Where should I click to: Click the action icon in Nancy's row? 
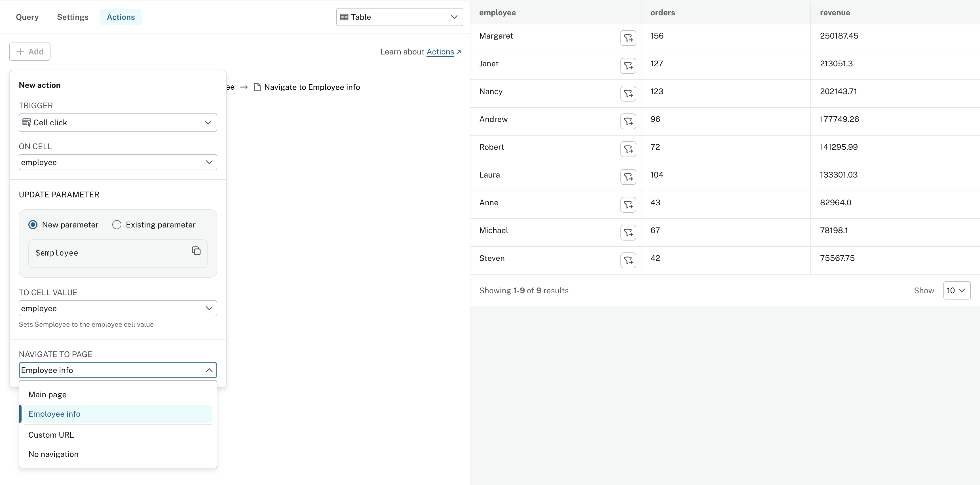click(628, 94)
